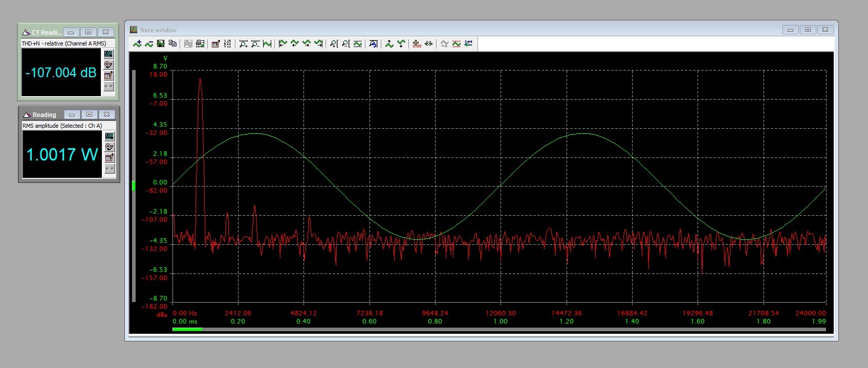
Task: Click the -107.004 dB reading display
Action: coord(61,73)
